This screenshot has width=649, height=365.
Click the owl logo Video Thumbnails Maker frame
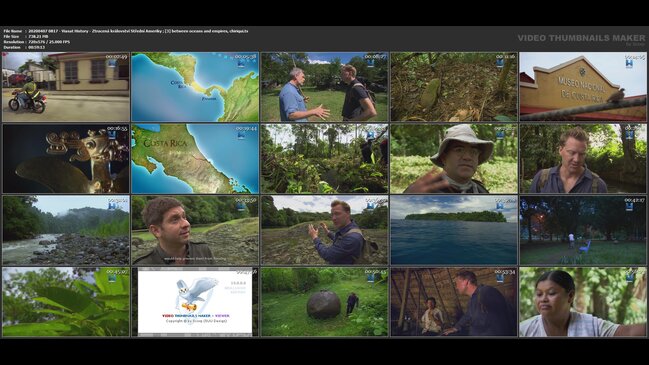(x=195, y=302)
